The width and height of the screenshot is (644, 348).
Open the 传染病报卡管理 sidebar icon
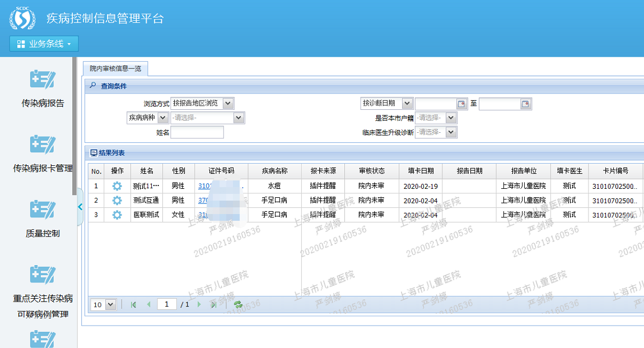click(x=43, y=145)
